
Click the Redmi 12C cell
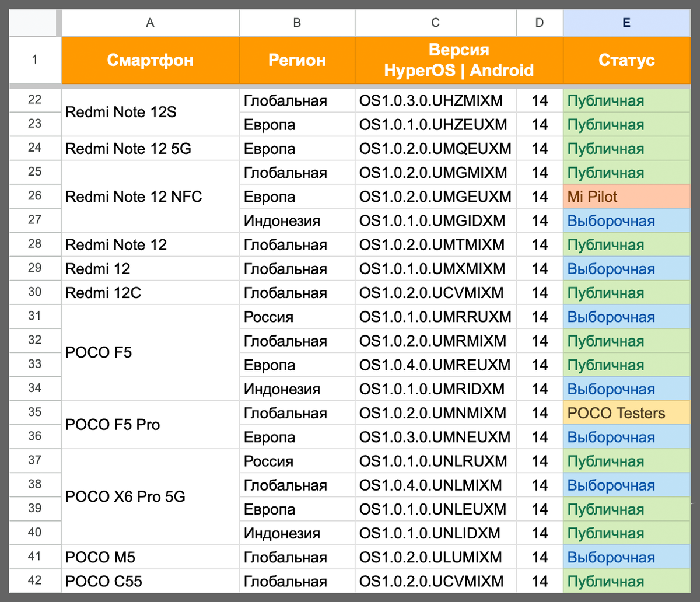tap(150, 293)
